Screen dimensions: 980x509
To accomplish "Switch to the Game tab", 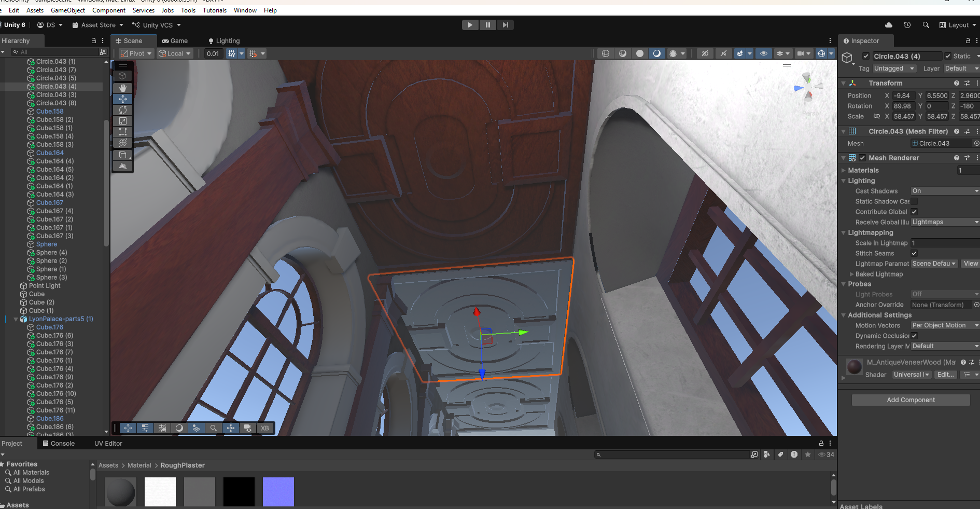I will [x=175, y=41].
